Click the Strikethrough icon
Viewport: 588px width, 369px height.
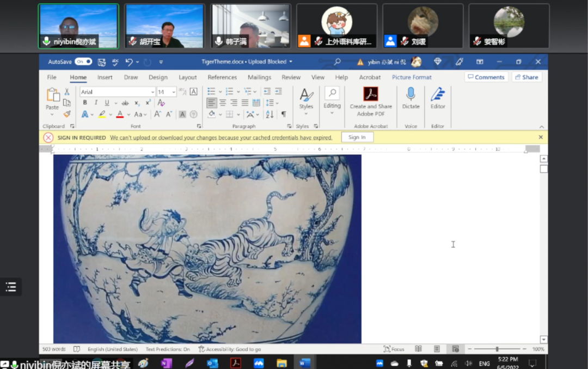point(125,103)
